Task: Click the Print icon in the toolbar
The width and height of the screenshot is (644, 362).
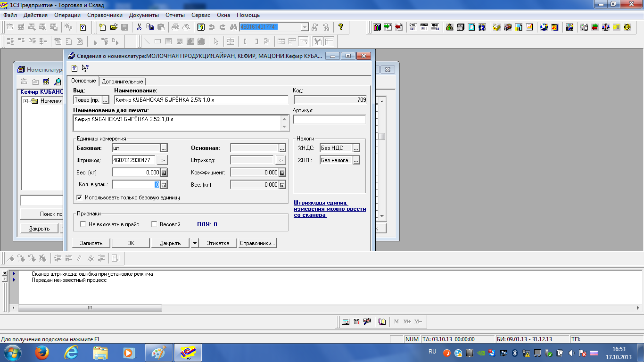Action: [175, 27]
